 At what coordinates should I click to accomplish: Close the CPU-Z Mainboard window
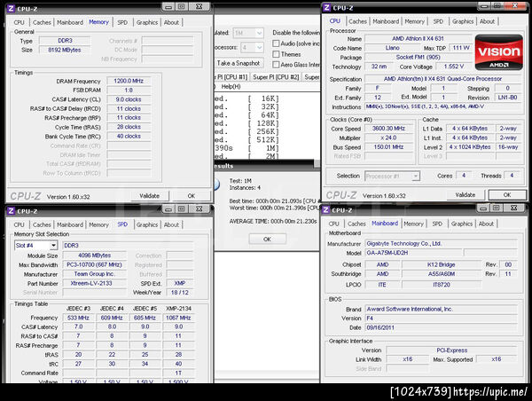point(514,208)
